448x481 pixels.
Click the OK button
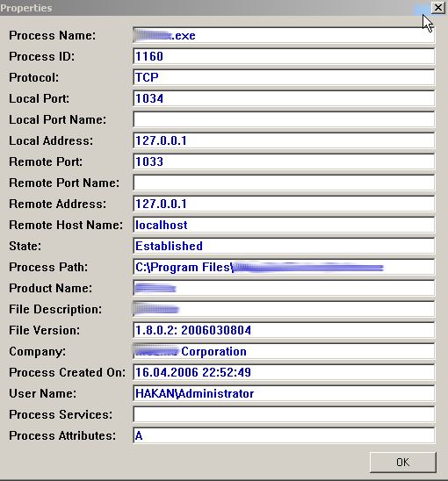[x=403, y=462]
